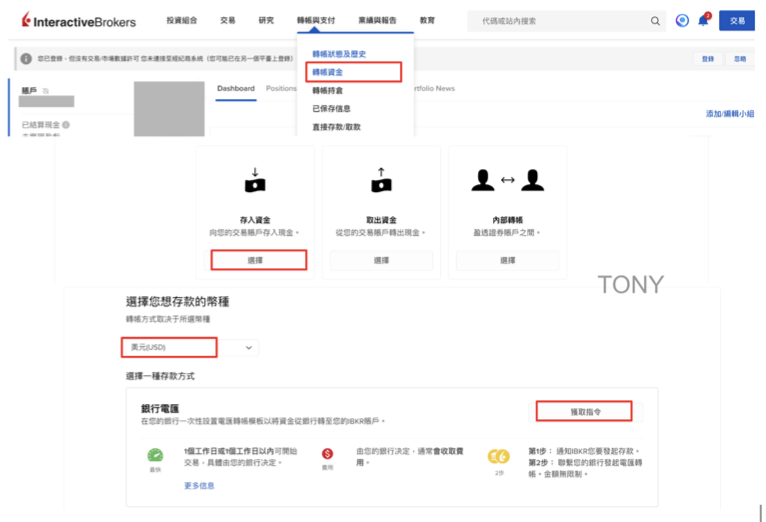This screenshot has height=522, width=766.
Task: Click the green speedometer icon
Action: (155, 456)
